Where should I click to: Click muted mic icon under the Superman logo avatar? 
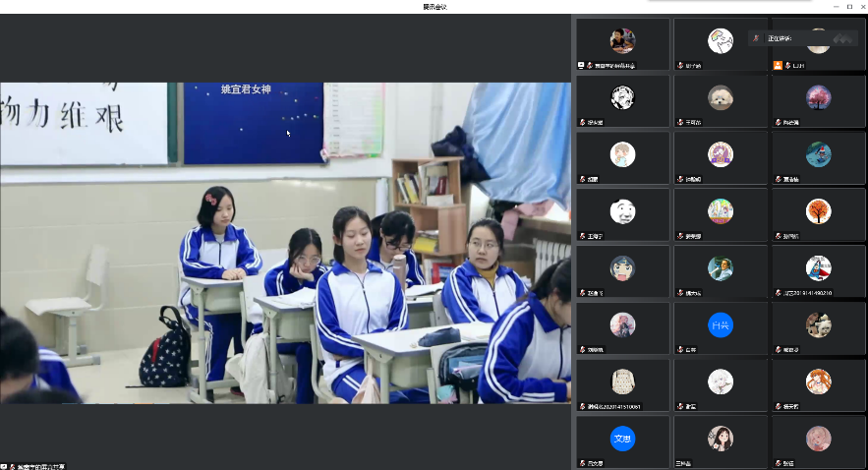[x=779, y=293]
